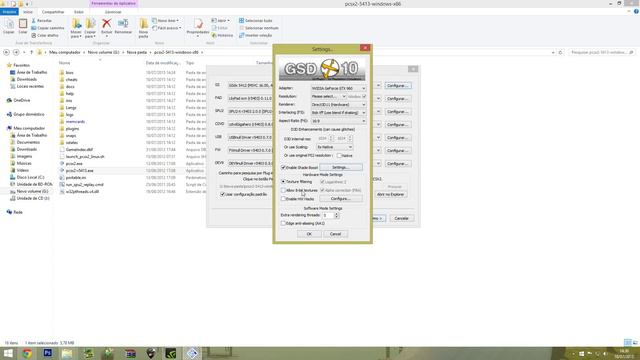
Task: Click the Chrome icon on the taskbar
Action: [27, 353]
